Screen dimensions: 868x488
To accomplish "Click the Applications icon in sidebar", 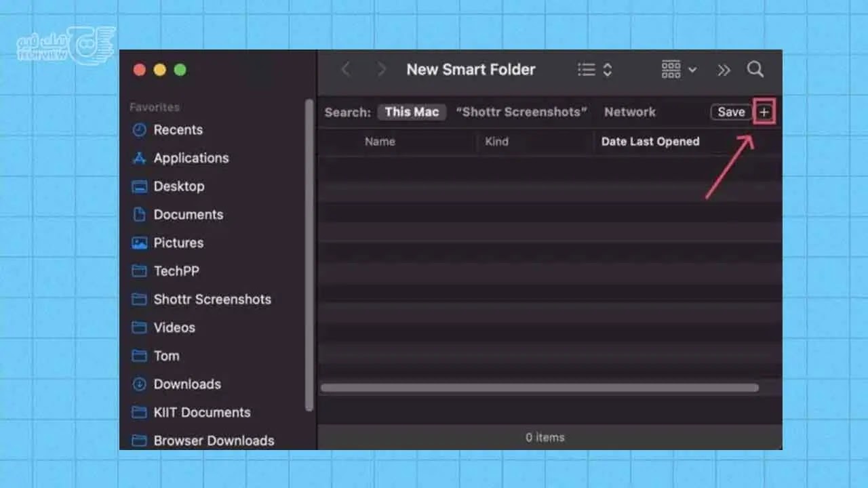I will [139, 158].
